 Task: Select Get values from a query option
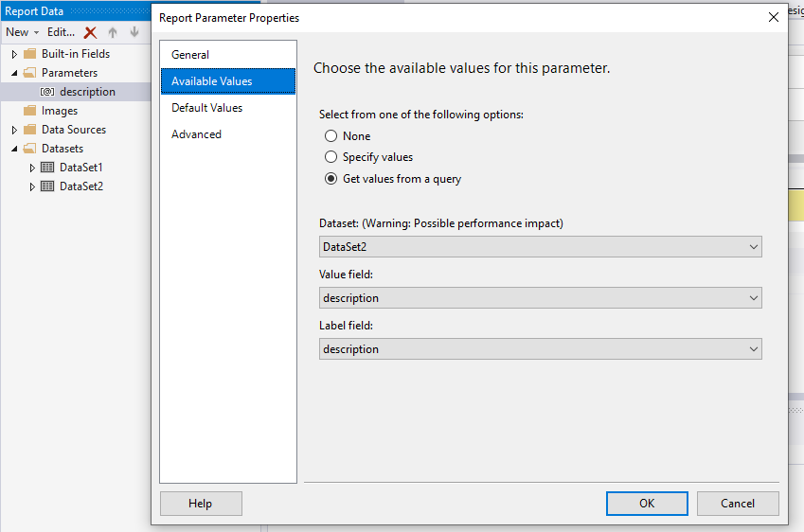pyautogui.click(x=331, y=178)
